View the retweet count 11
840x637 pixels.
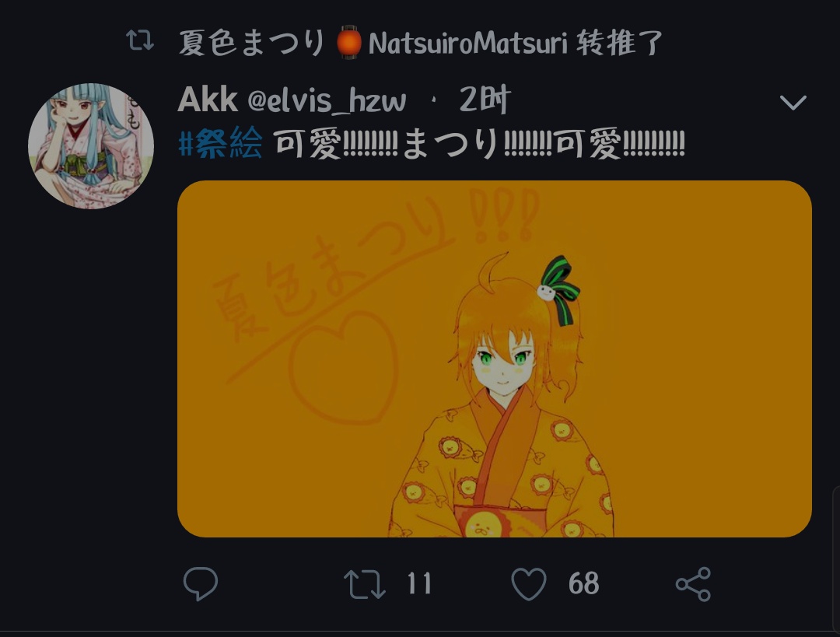419,583
